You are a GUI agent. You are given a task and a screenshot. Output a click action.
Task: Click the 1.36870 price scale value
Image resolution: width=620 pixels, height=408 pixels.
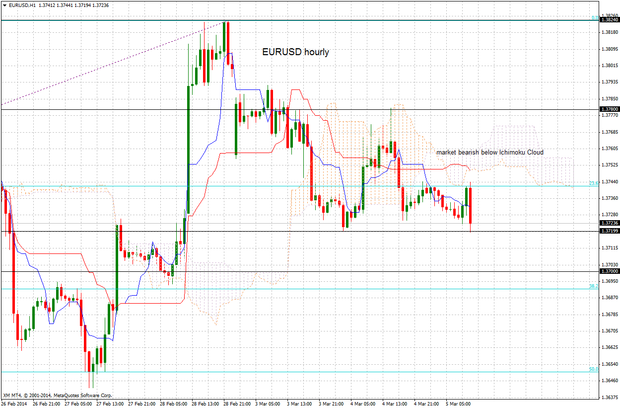[x=609, y=297]
